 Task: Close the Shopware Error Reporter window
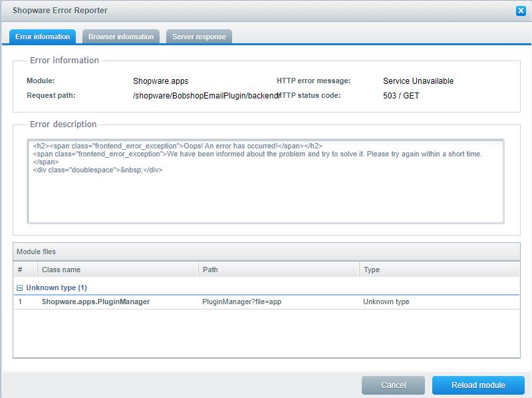tap(521, 11)
